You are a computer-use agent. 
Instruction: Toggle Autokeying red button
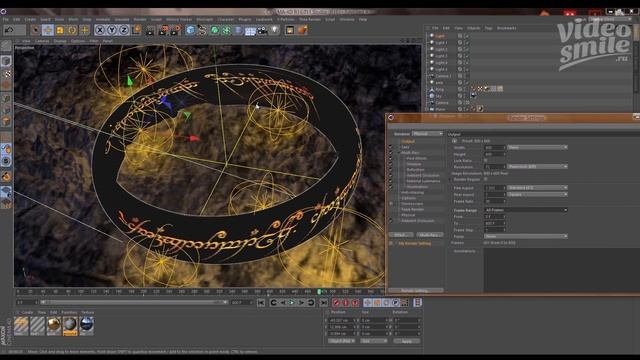coord(346,303)
